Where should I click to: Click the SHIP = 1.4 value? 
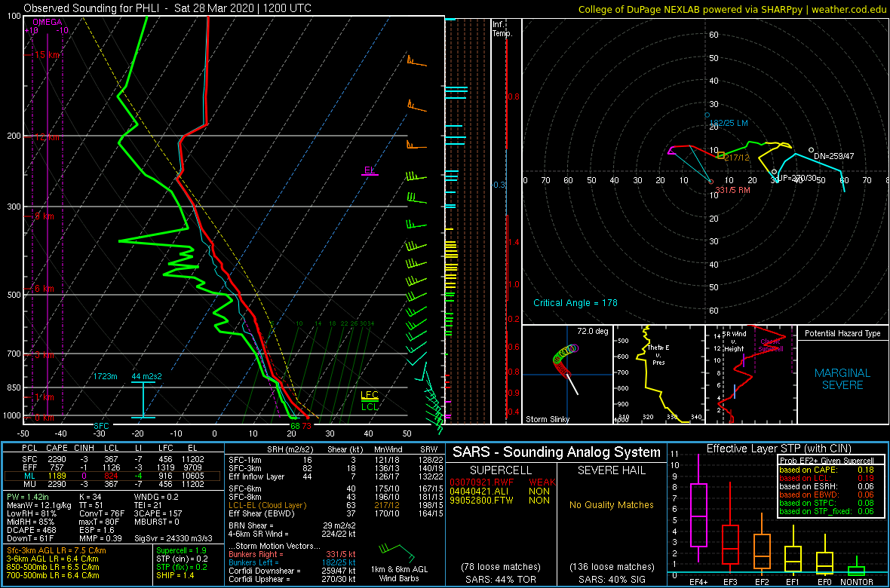(177, 576)
